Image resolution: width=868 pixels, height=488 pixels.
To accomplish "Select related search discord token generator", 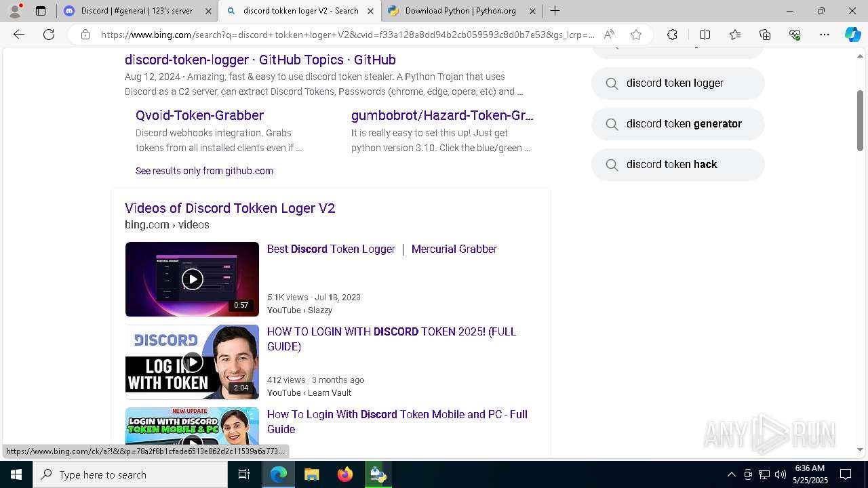I will [x=678, y=124].
